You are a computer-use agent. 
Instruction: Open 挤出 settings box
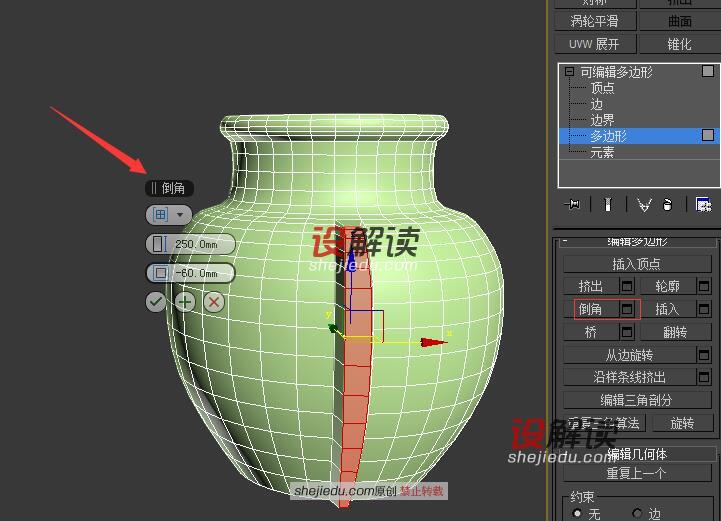(x=627, y=286)
